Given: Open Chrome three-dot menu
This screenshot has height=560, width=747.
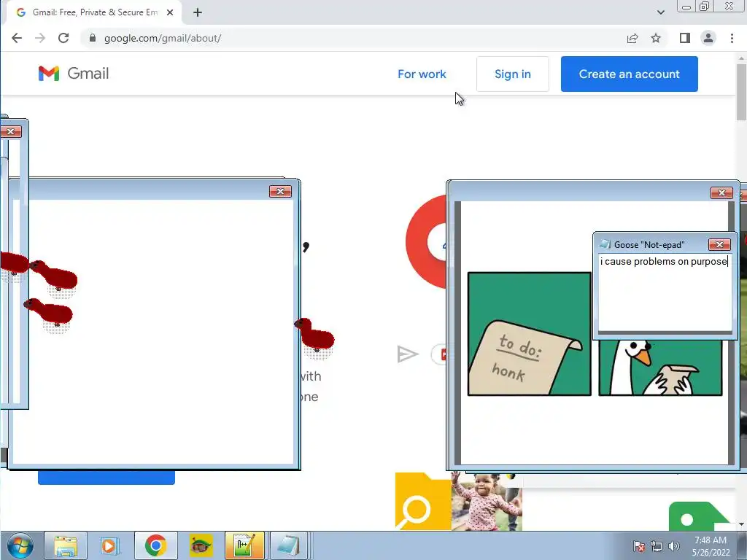Looking at the screenshot, I should [x=732, y=38].
